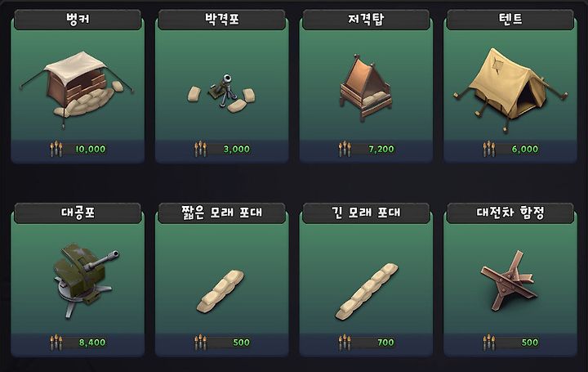
Task: Click the 텐트 header label
Action: (510, 20)
